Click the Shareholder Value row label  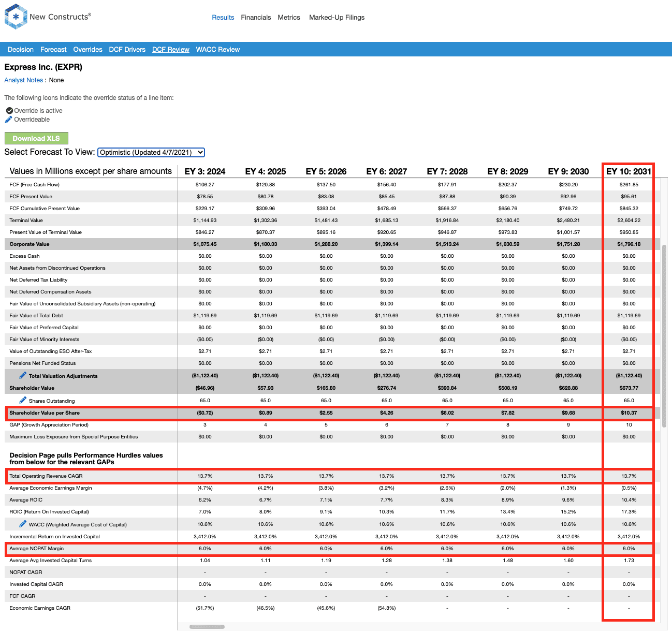pyautogui.click(x=32, y=388)
